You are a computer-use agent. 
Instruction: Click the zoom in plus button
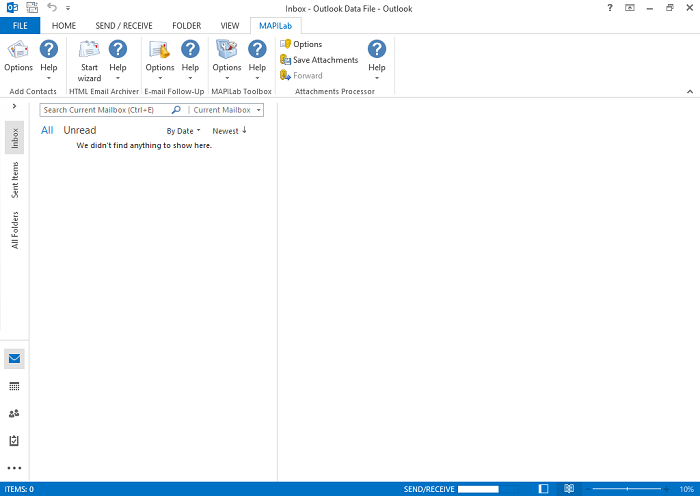click(667, 489)
